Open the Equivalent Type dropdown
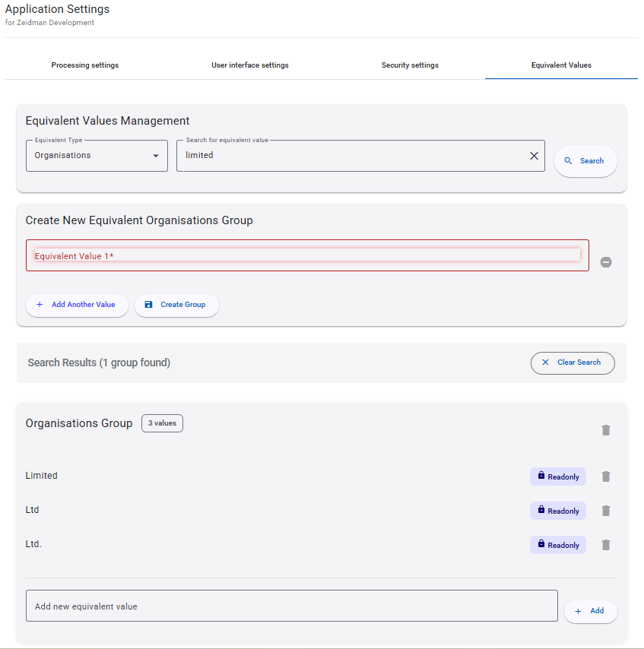This screenshot has height=649, width=644. [97, 156]
